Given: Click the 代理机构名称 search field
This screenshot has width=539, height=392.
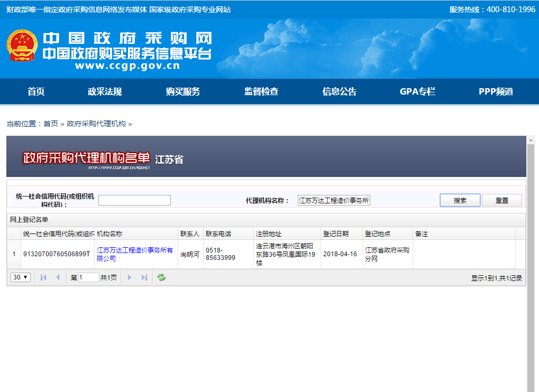Looking at the screenshot, I should [334, 200].
